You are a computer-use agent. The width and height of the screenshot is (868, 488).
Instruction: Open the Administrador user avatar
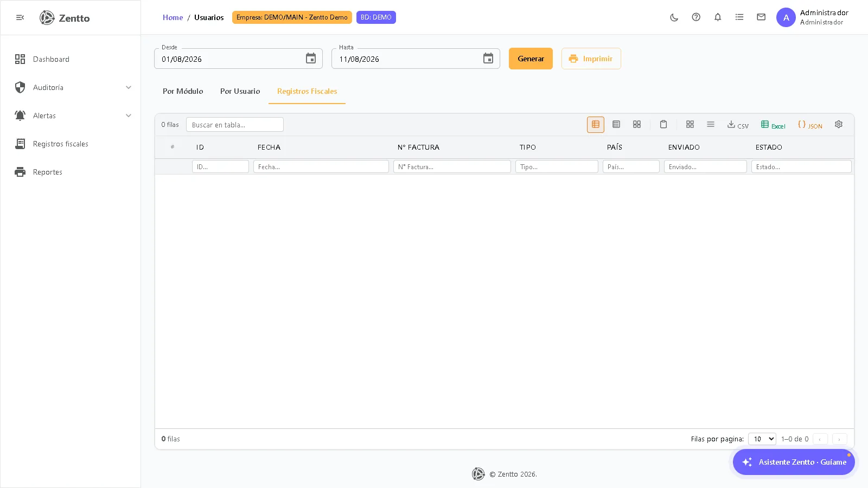click(x=786, y=17)
